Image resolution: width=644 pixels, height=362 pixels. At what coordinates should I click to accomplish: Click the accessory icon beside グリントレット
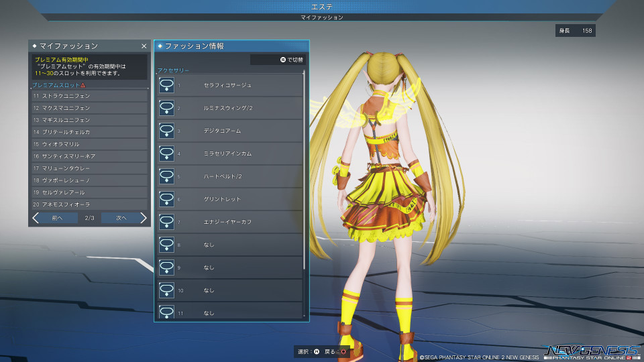(166, 199)
